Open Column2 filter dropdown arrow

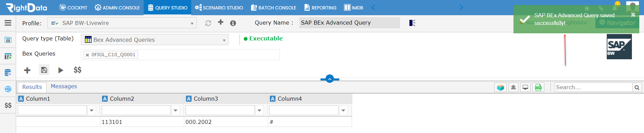[176, 110]
